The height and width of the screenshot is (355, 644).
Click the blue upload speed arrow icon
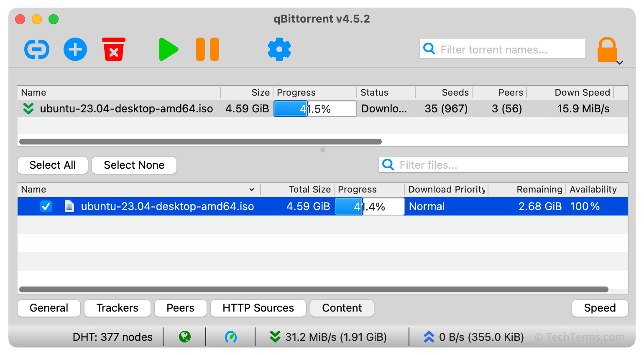point(429,337)
